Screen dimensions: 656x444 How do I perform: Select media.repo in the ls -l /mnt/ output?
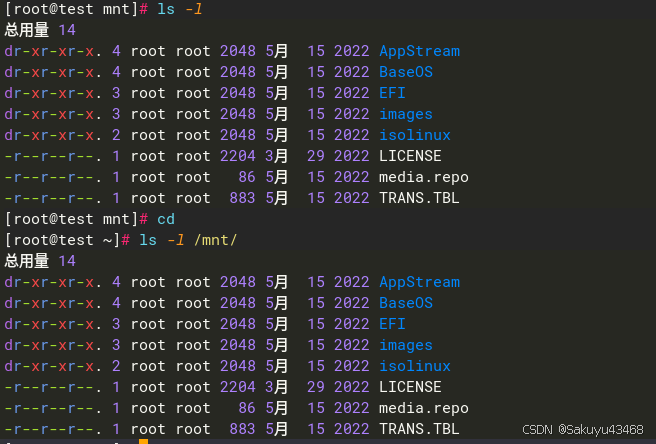click(x=424, y=408)
